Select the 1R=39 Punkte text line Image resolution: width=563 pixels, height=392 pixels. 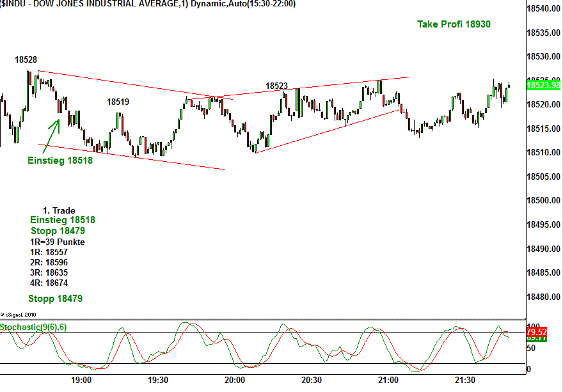[58, 242]
